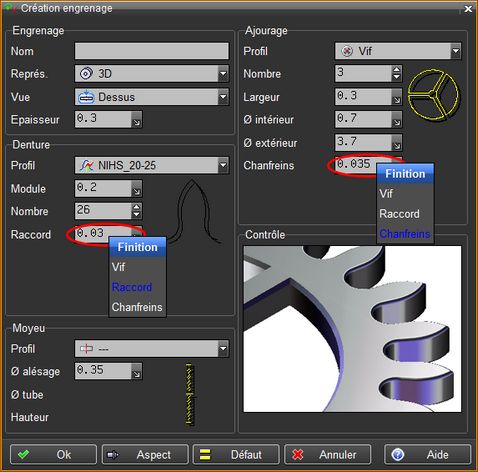Open the NIHS_20-25 profile dropdown
The height and width of the screenshot is (472, 478).
pyautogui.click(x=223, y=165)
